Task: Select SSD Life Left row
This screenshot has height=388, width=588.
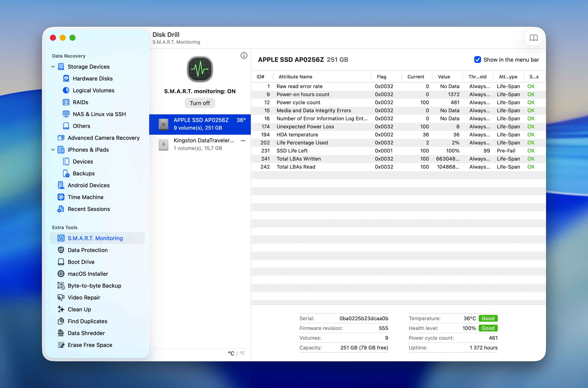Action: click(x=398, y=151)
